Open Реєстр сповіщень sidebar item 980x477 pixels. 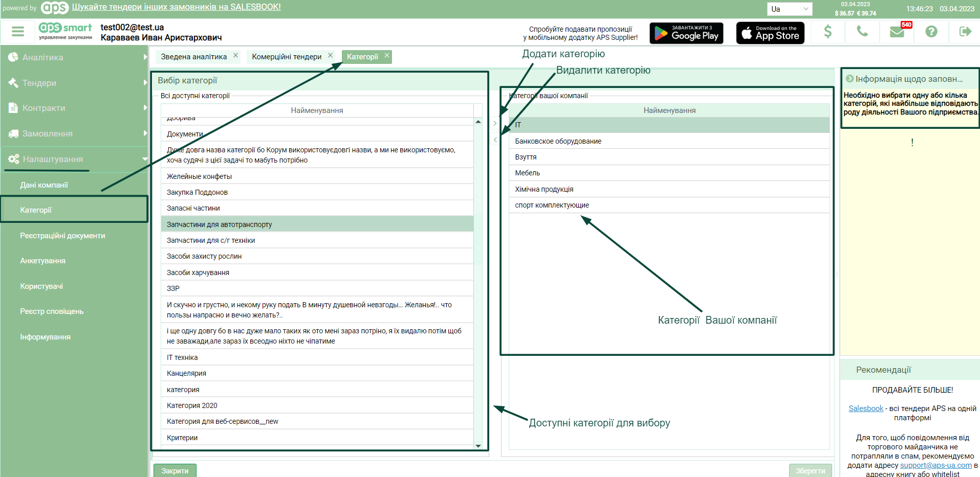coord(52,311)
